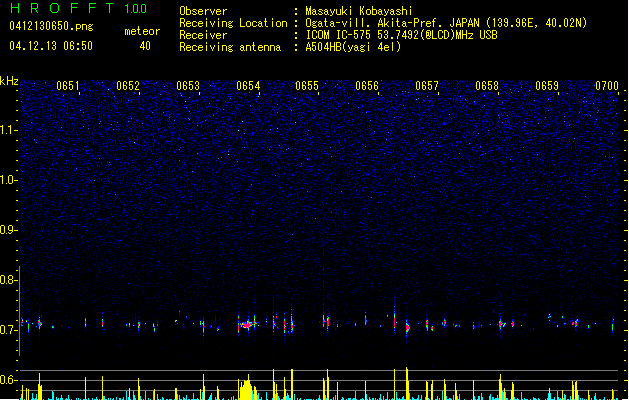Click the tall yellow peak below 0657
The image size is (629, 400).
407,383
